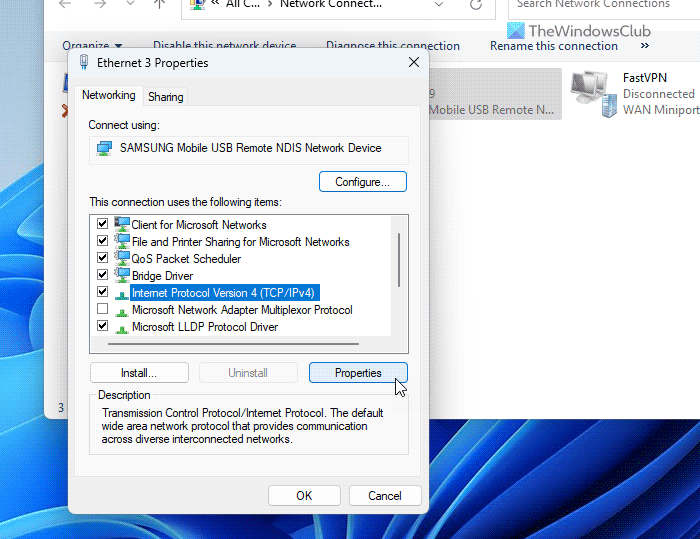The height and width of the screenshot is (539, 700).
Task: Click Network Connect... breadcrumb in address bar
Action: tap(331, 4)
